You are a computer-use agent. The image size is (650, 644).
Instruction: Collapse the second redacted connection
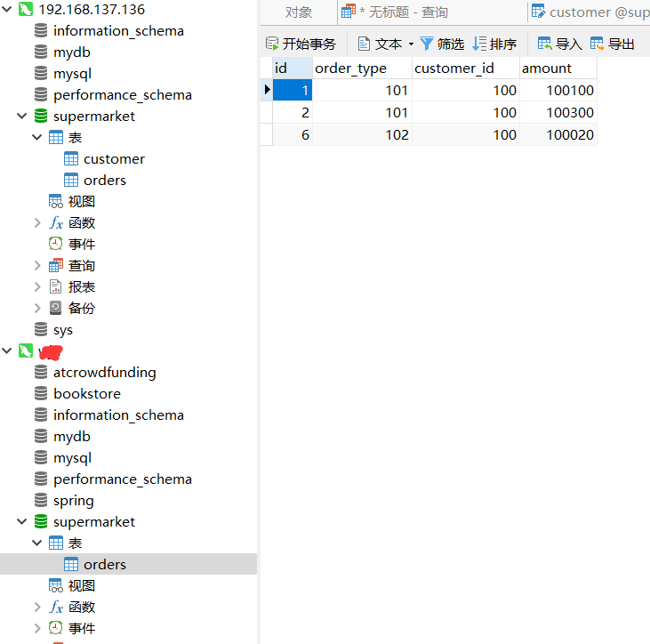(6, 350)
